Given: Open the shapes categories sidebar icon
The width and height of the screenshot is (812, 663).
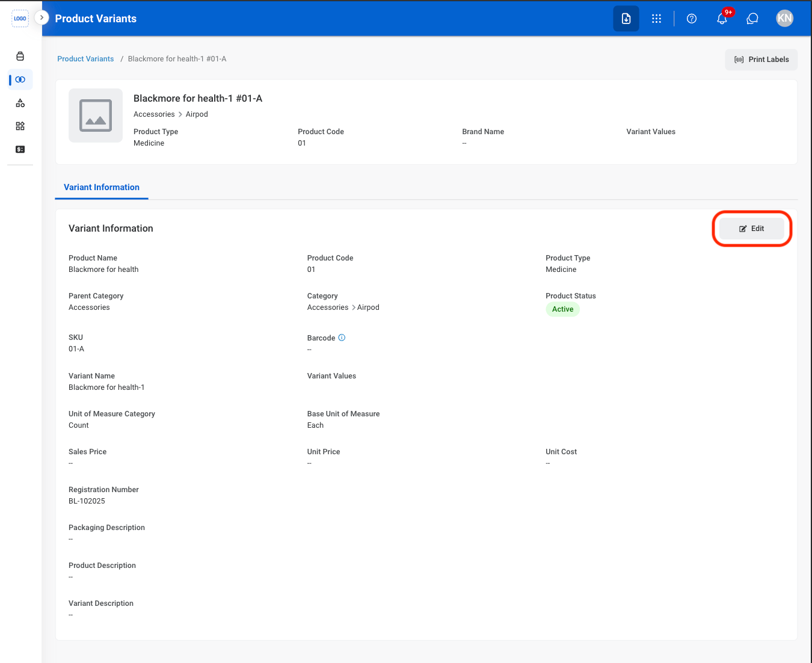Looking at the screenshot, I should (x=20, y=103).
